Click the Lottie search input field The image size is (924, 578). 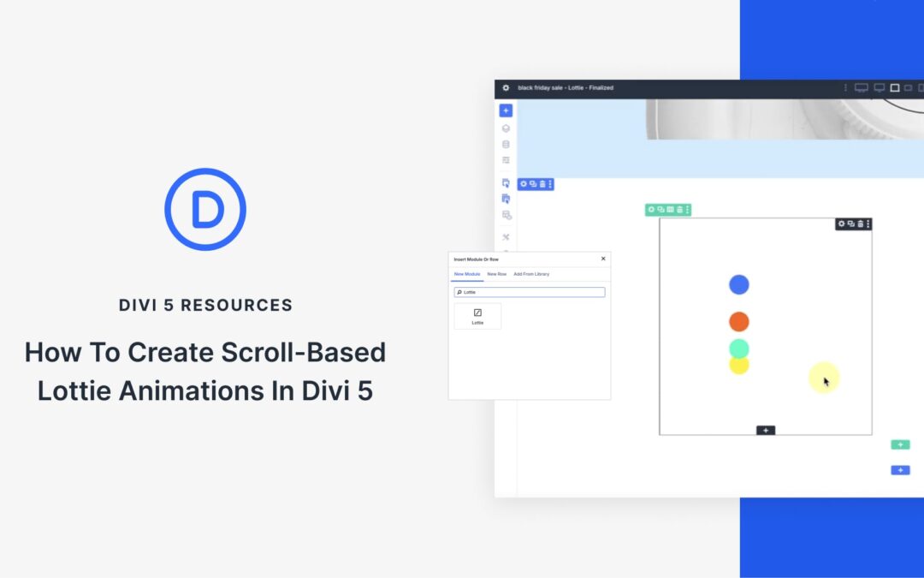pos(529,292)
